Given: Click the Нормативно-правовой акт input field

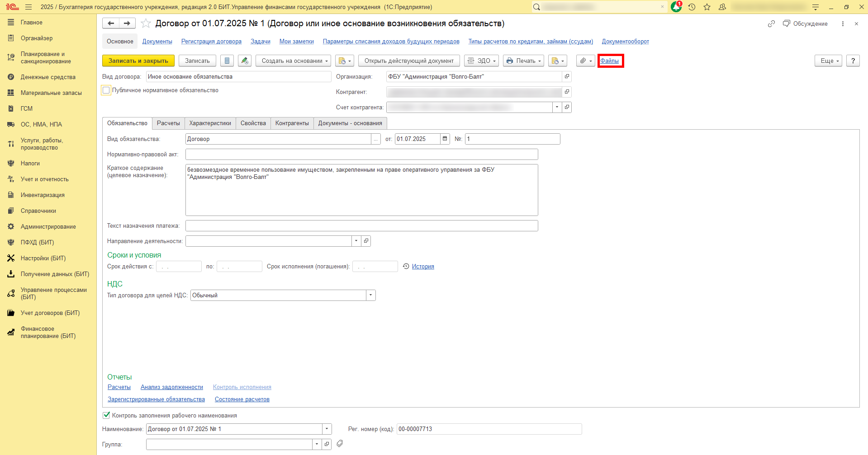Looking at the screenshot, I should (361, 154).
